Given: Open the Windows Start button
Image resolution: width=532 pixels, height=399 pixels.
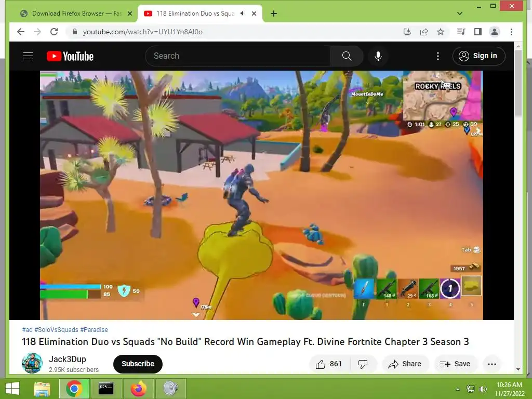Looking at the screenshot, I should click(x=13, y=389).
